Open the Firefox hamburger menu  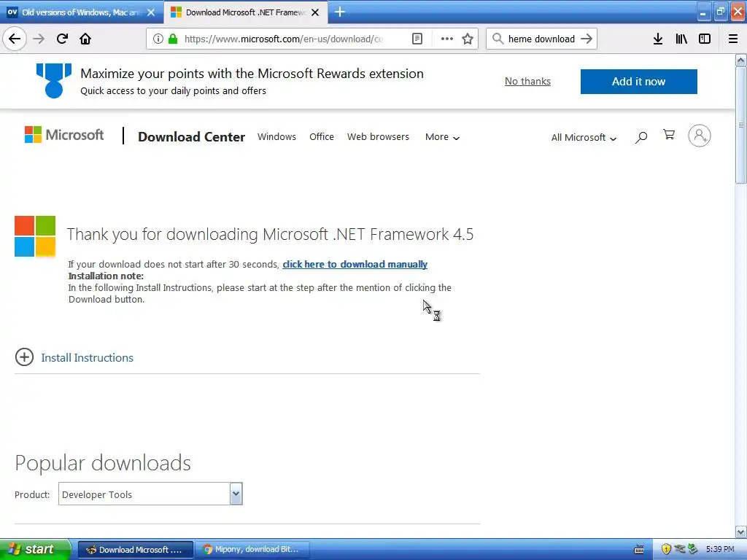(733, 39)
